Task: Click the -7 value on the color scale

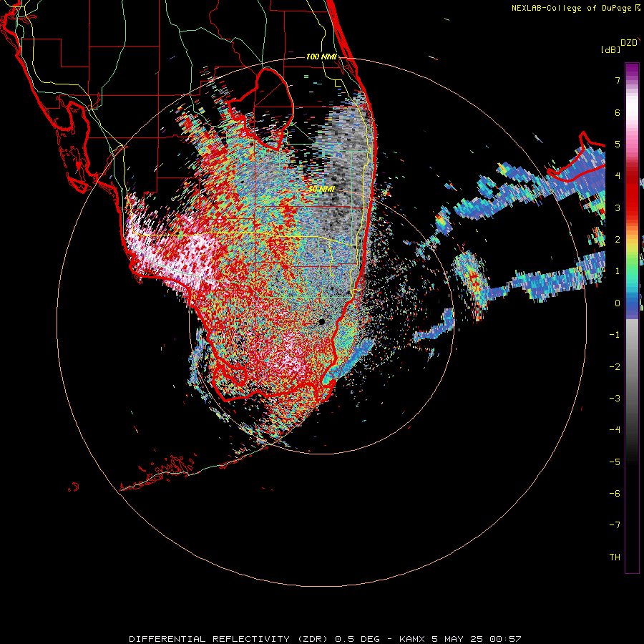Action: (x=615, y=525)
